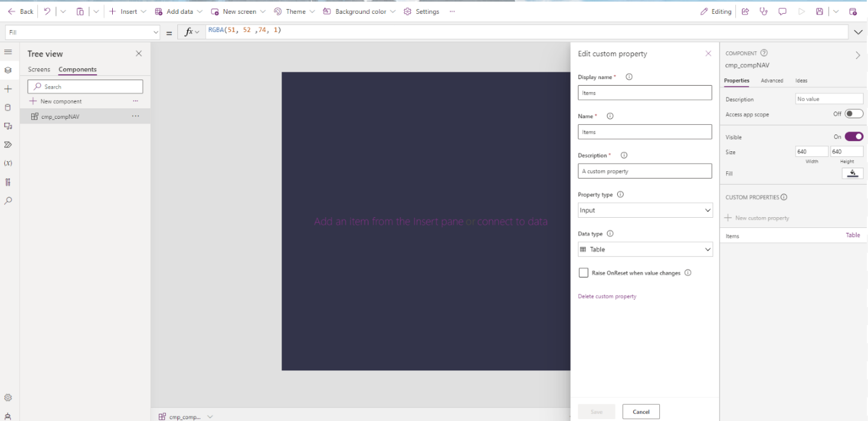Open the Power Automate pane
868x421 pixels.
[x=8, y=144]
